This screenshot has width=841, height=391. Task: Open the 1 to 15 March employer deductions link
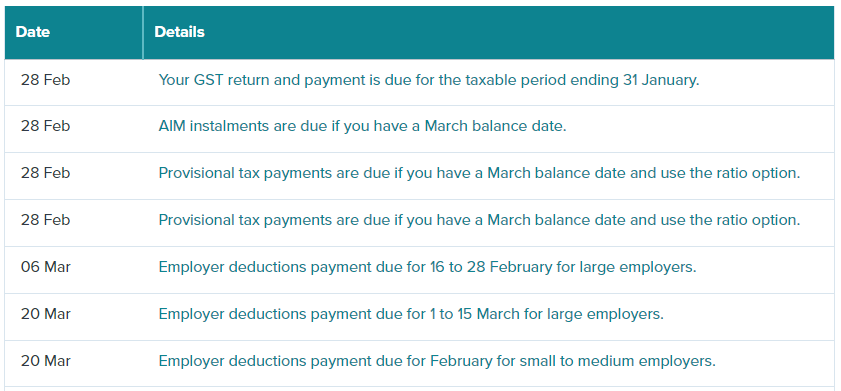(x=411, y=314)
